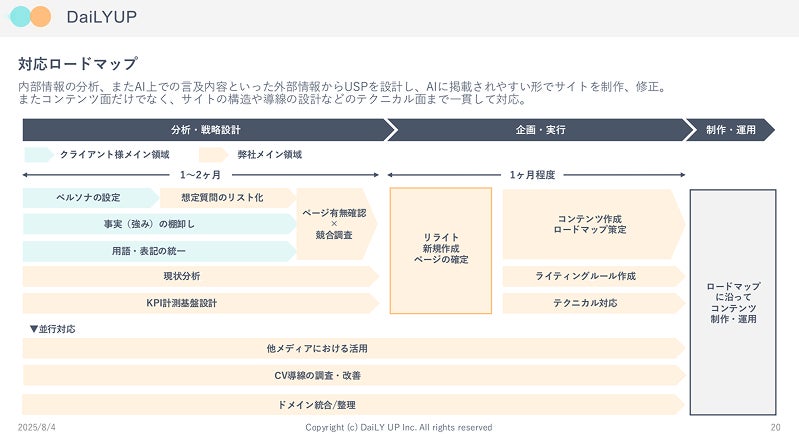
Task: Select the 対応ロードマップ slide title
Action: click(78, 64)
